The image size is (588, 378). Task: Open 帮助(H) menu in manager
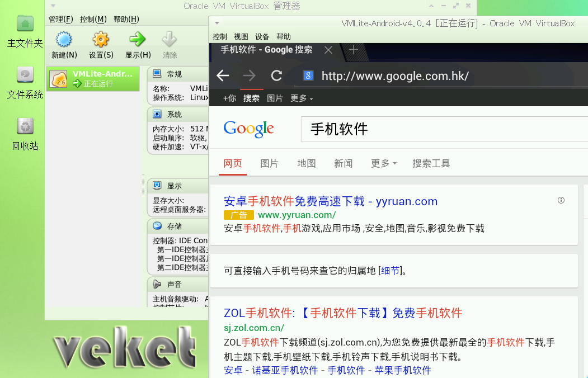[126, 19]
